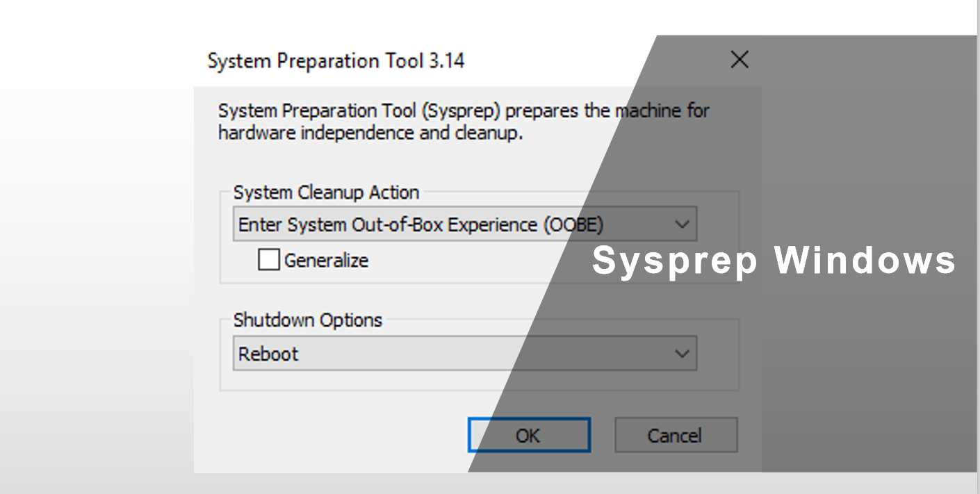Click the word Windows in the overlay heading
This screenshot has width=980, height=494.
(865, 261)
